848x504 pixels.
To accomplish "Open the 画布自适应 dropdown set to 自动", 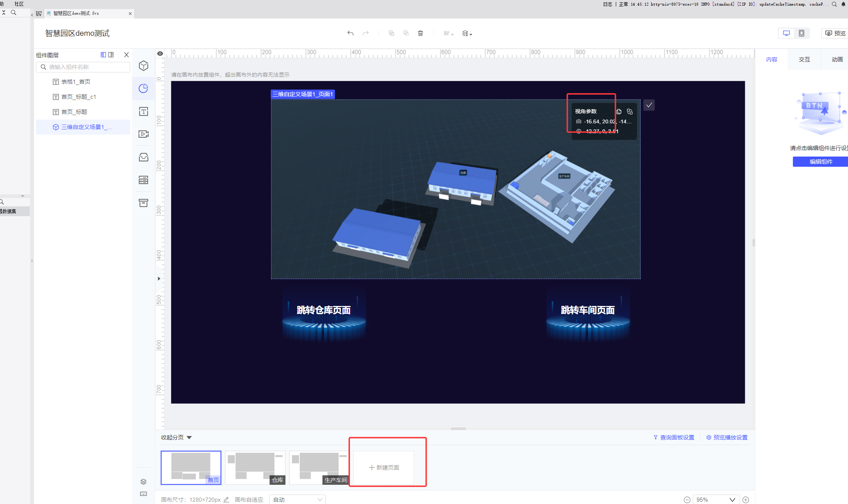I will click(297, 499).
